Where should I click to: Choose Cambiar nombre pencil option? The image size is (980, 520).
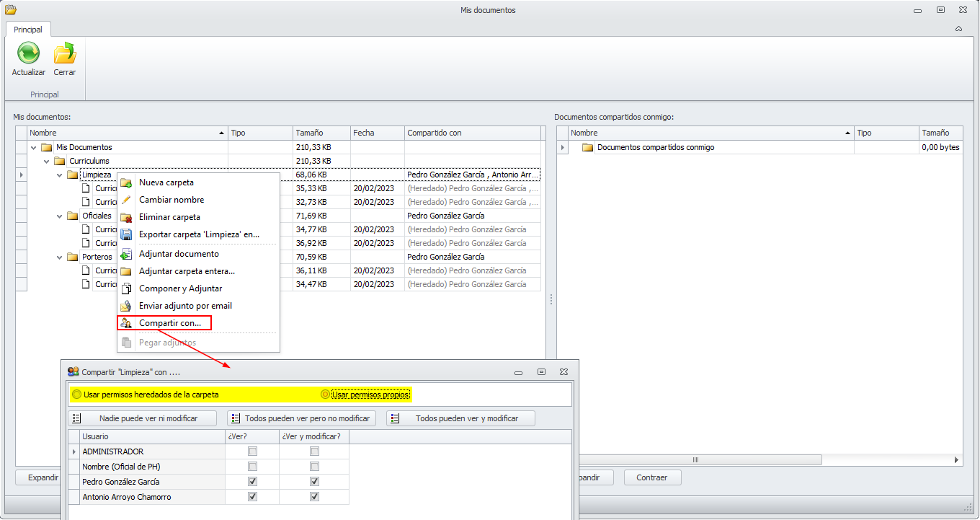(x=171, y=200)
